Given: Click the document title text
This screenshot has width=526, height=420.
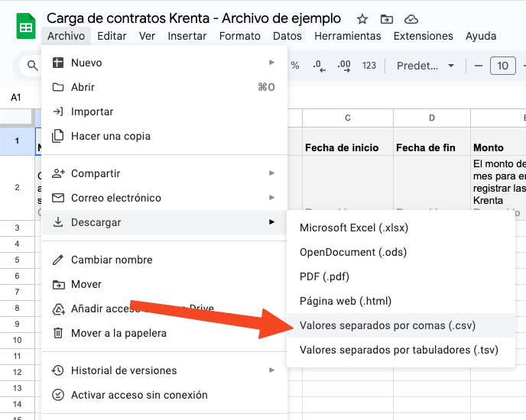Looking at the screenshot, I should point(193,18).
